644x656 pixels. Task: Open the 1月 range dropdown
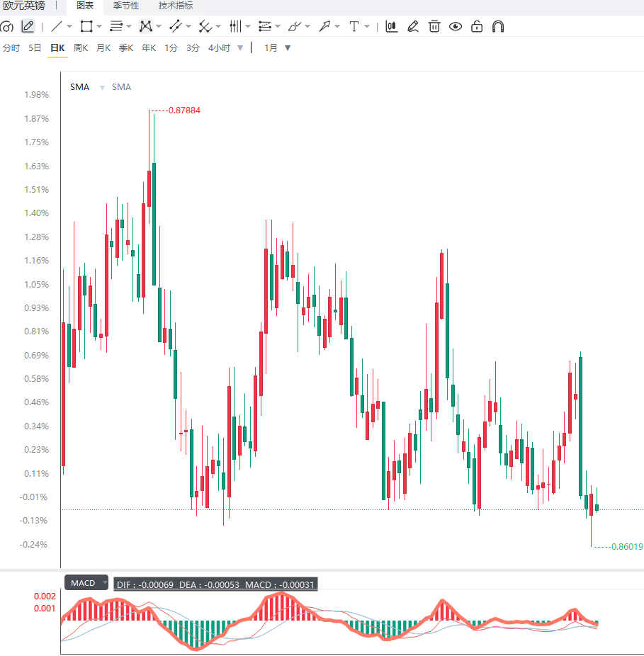click(277, 48)
